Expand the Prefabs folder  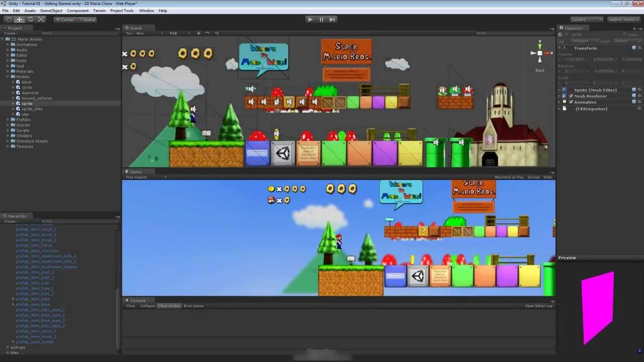(x=8, y=120)
